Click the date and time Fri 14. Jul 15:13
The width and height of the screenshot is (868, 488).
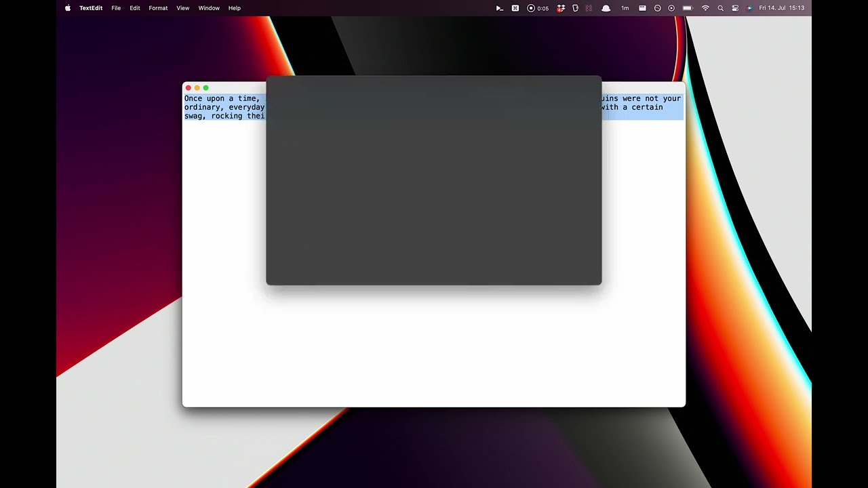[782, 8]
